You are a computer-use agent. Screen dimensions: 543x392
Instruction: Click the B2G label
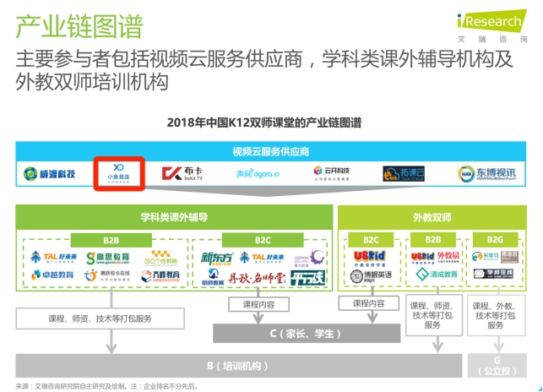click(x=495, y=239)
